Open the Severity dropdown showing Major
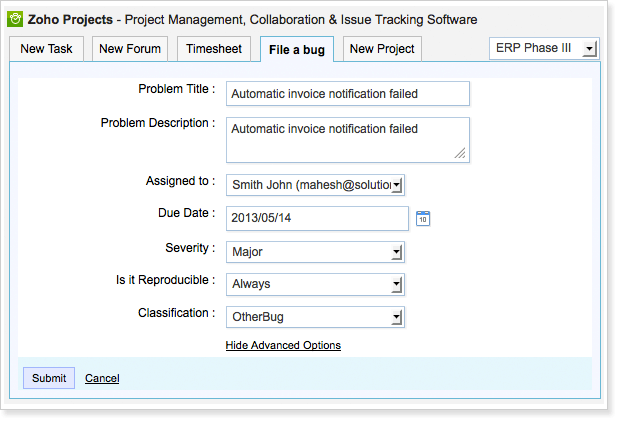This screenshot has width=620, height=421. pyautogui.click(x=315, y=252)
